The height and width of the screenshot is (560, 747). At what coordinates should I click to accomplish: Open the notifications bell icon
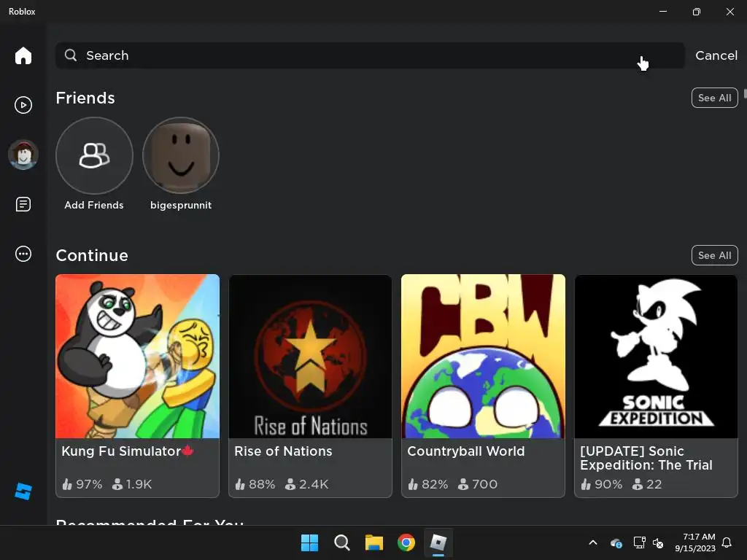727,542
